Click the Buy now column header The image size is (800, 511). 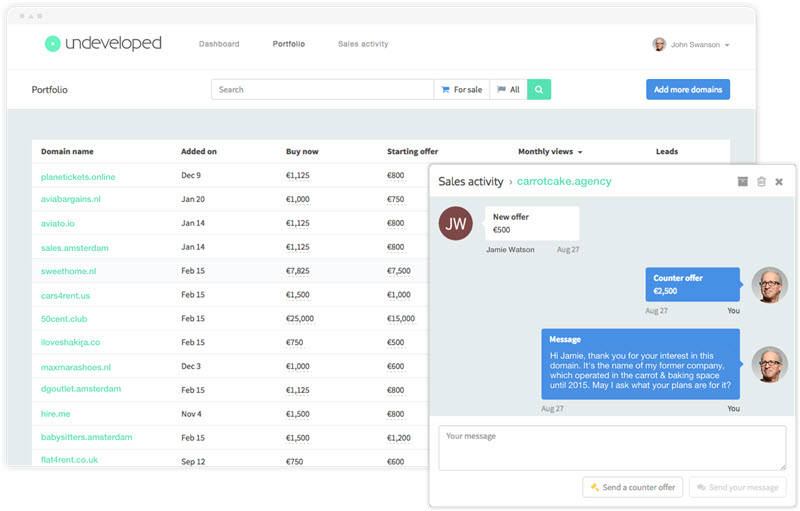click(302, 151)
